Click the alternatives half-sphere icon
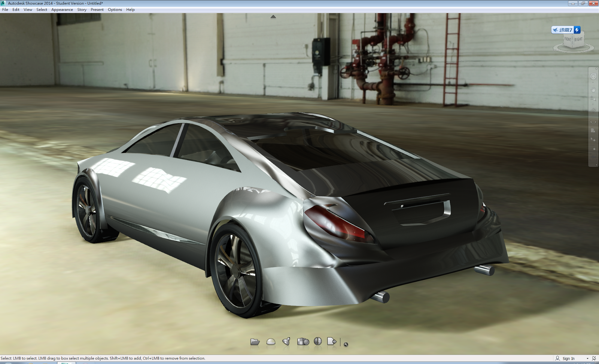Viewport: 599px width, 364px height. click(317, 341)
